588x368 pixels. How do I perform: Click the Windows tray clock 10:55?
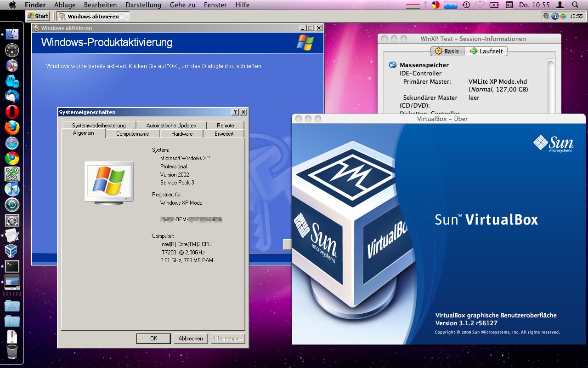tap(576, 16)
